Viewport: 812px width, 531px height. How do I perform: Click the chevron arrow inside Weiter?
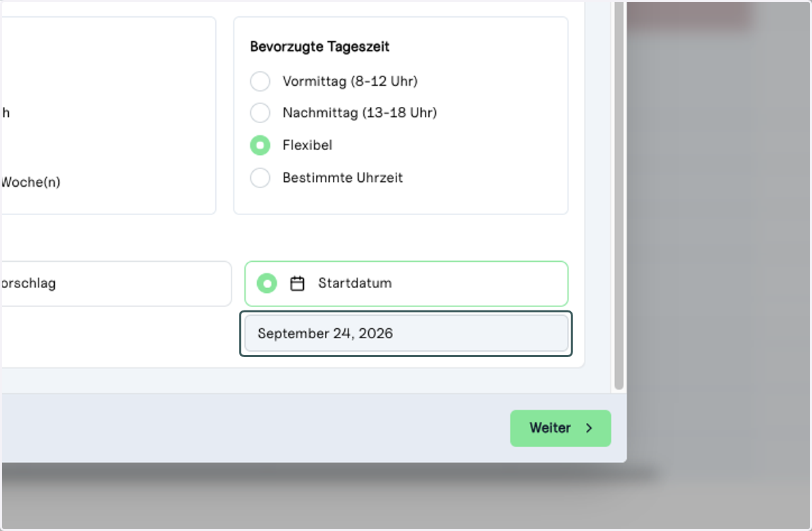click(589, 428)
